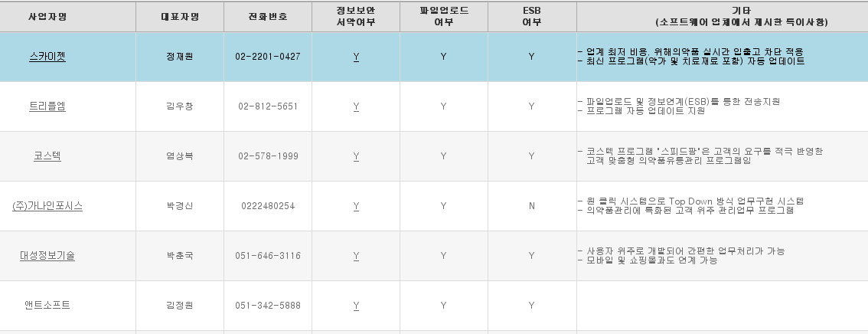
Task: Open 대성정보기술's security pledge Y link
Action: pos(356,256)
